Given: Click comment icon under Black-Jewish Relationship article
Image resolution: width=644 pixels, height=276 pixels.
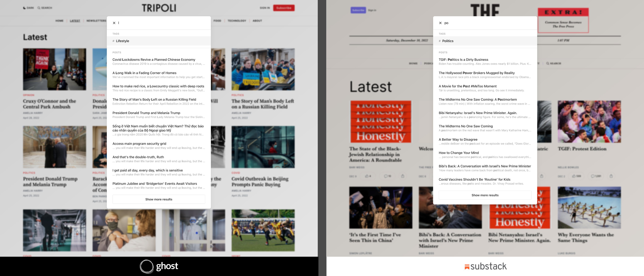Looking at the screenshot, I should pos(386,176).
